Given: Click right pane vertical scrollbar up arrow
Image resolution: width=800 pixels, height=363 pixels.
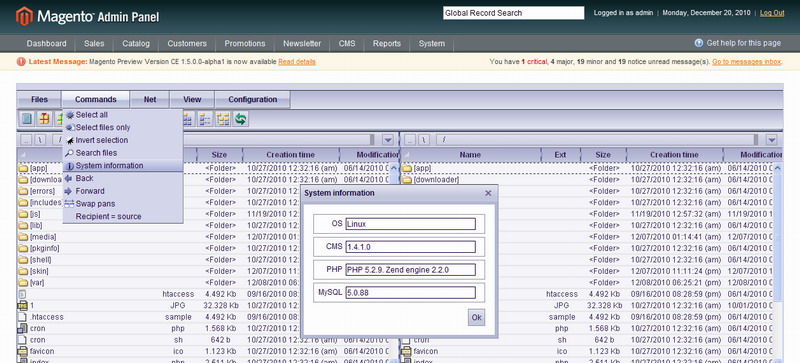Looking at the screenshot, I should click(x=778, y=167).
